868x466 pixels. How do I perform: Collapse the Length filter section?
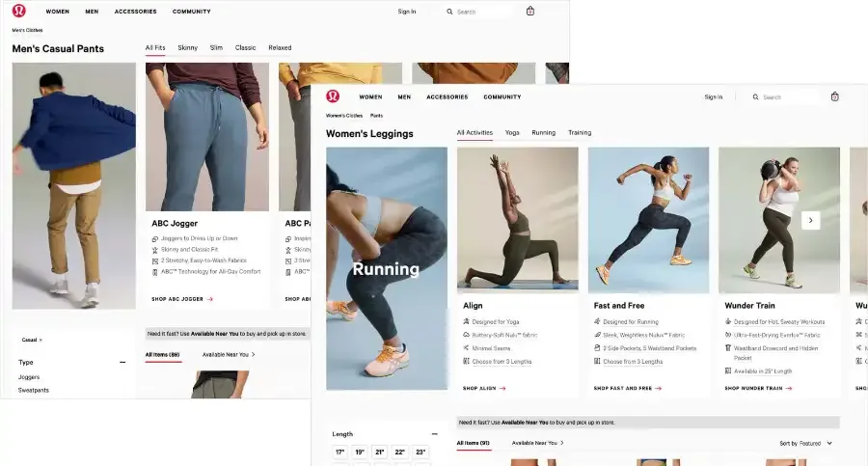435,434
